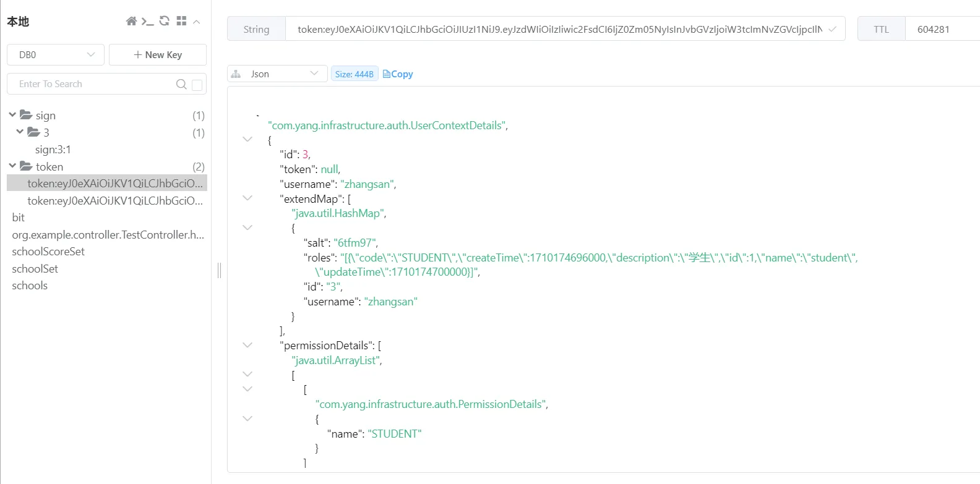Click the refresh connection icon
Viewport: 980px width, 484px height.
[x=165, y=21]
